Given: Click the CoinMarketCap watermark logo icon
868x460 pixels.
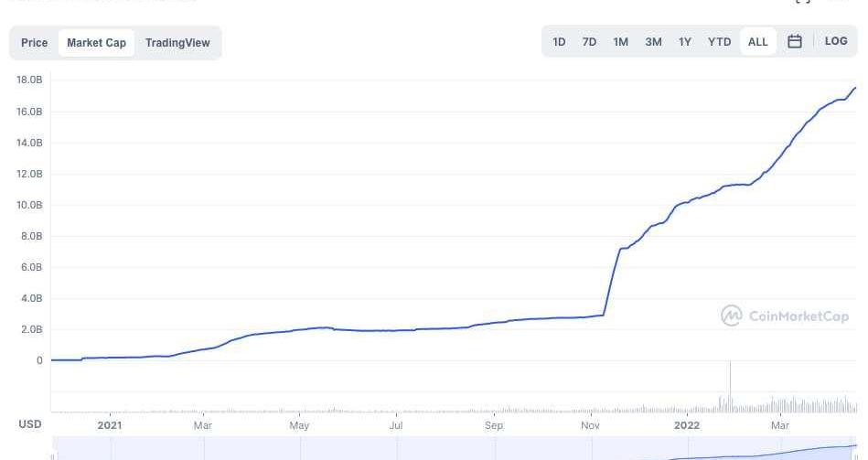Looking at the screenshot, I should click(732, 316).
